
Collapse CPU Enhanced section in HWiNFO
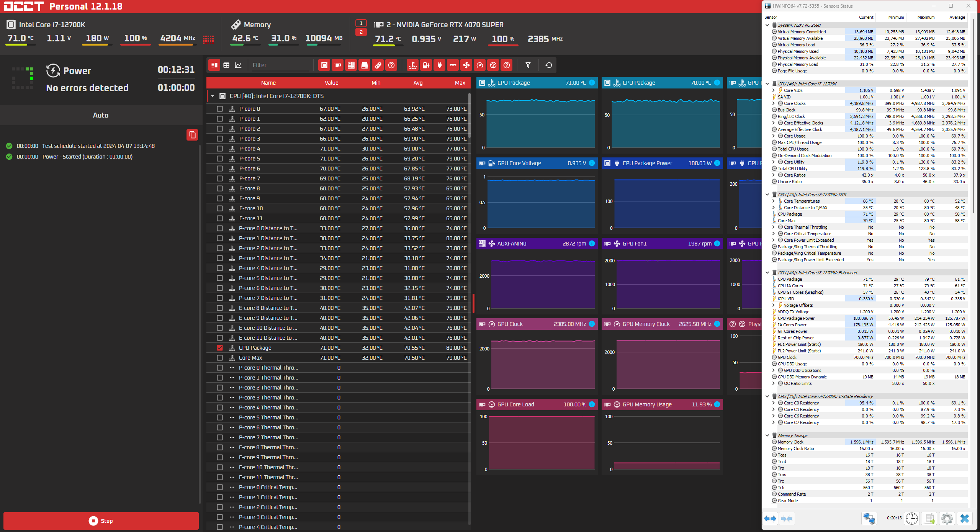[x=767, y=273]
